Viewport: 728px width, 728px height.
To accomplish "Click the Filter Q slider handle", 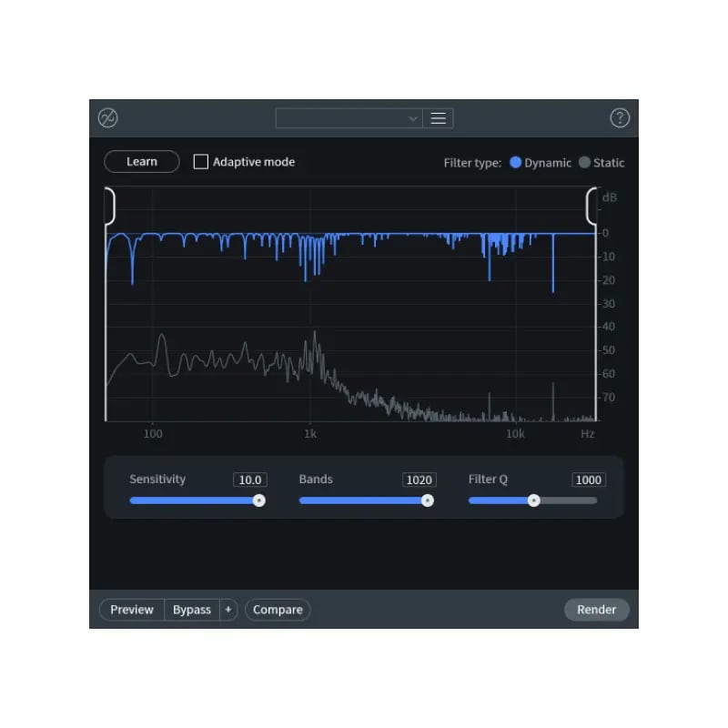I will 534,500.
